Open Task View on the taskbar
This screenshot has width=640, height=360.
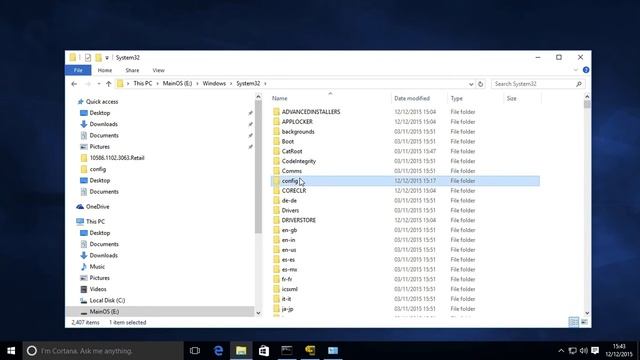[x=195, y=351]
